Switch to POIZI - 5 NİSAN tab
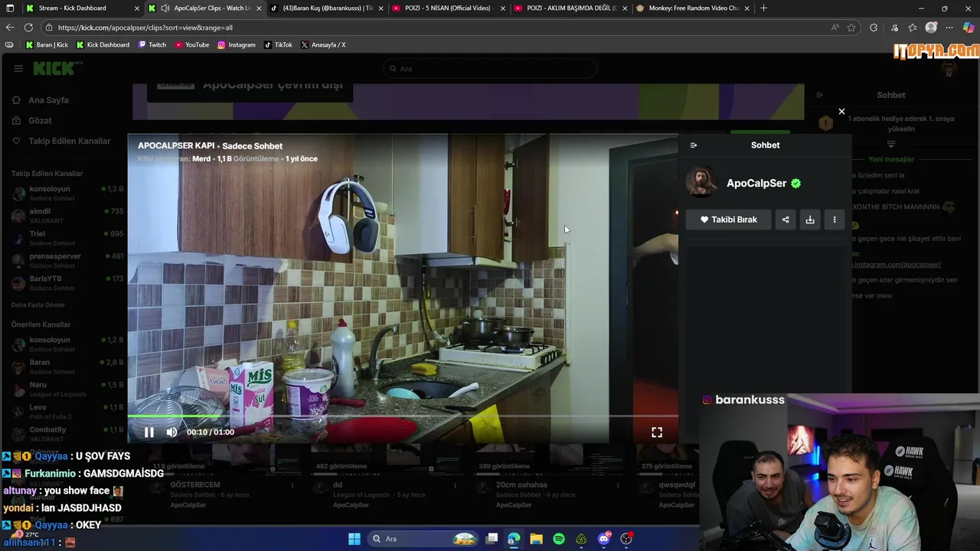 tap(449, 8)
